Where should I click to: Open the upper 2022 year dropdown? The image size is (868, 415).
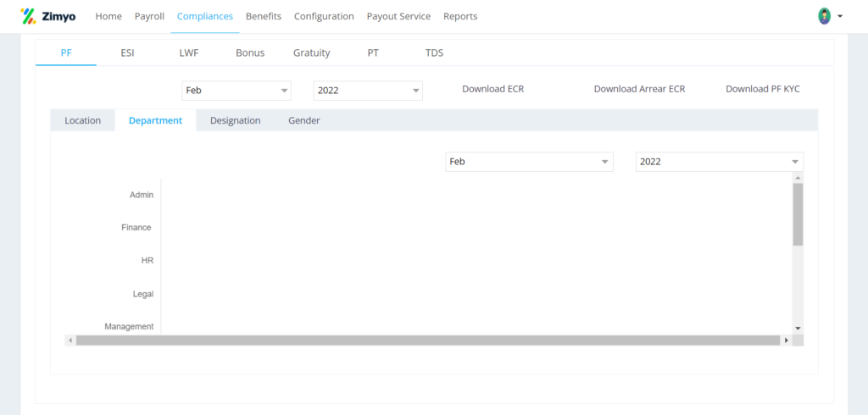(368, 90)
